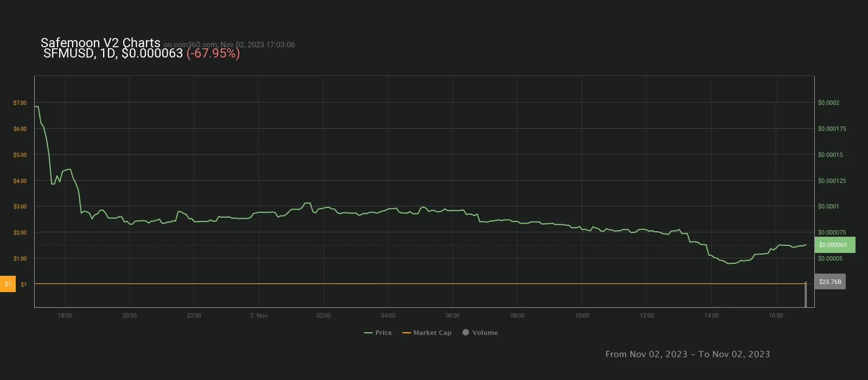Click the $0.0002 price axis label
This screenshot has height=380, width=868.
[x=828, y=103]
